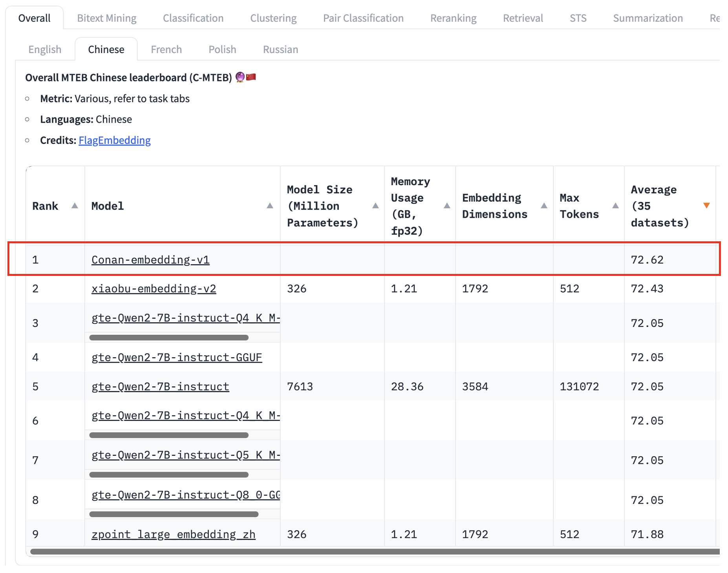Sort by Memory Usage column arrow

click(447, 206)
